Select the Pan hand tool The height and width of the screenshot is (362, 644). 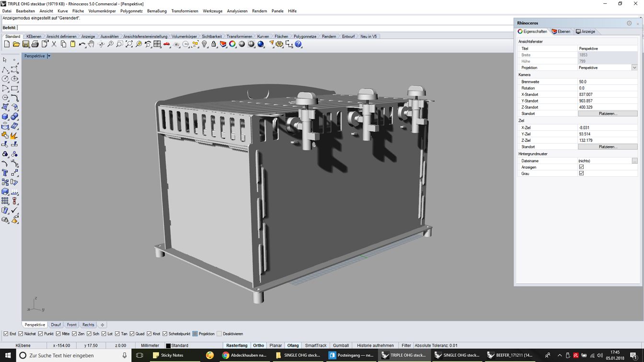click(91, 44)
